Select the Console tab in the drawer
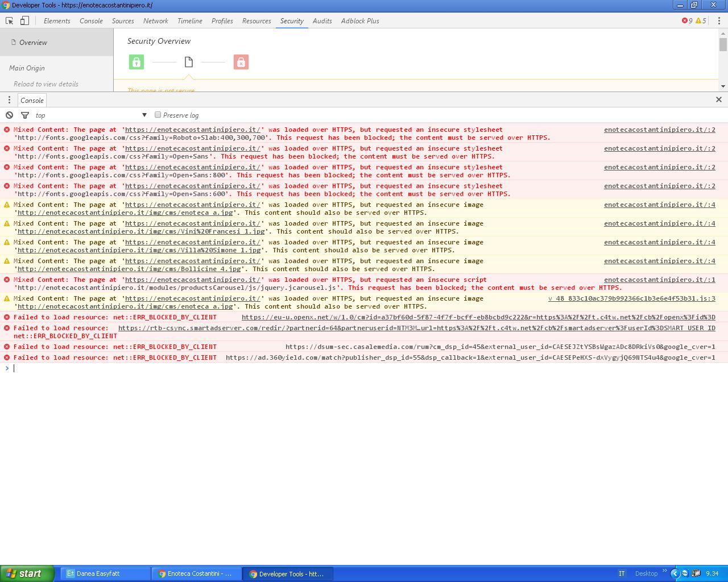 [x=32, y=101]
